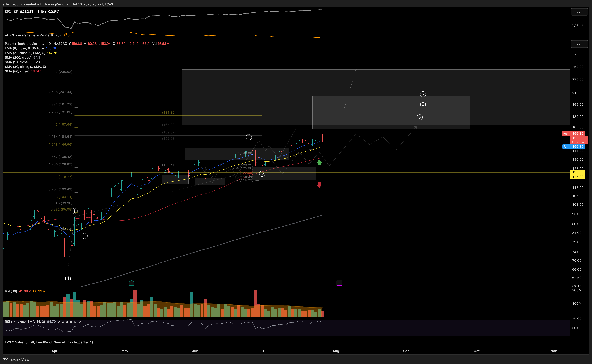Click the 02:32:46 bar countdown label
This screenshot has height=364, width=592.
(x=579, y=142)
